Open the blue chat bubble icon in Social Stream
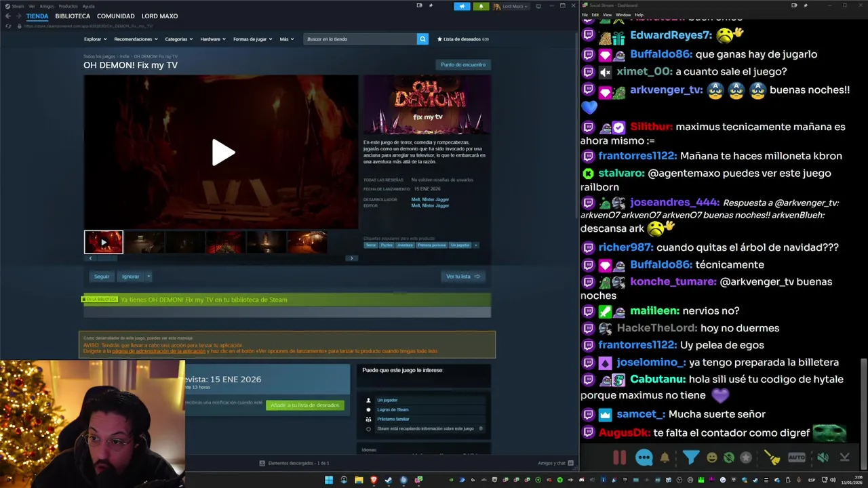The width and height of the screenshot is (868, 488). tap(644, 457)
